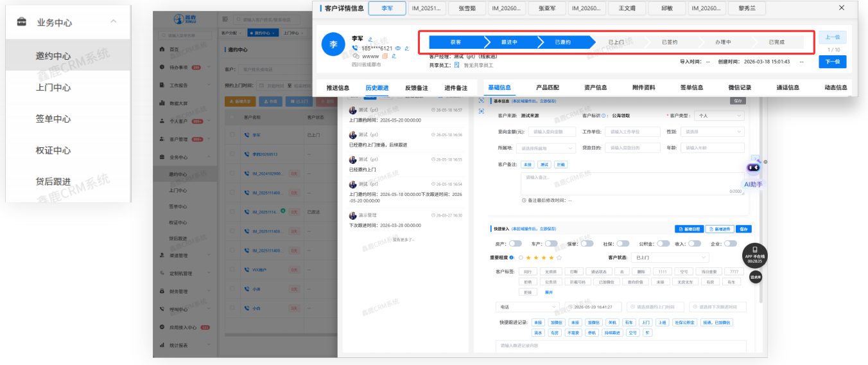
Task: Click the edit pencil beside phone 185****6121
Action: [x=407, y=48]
